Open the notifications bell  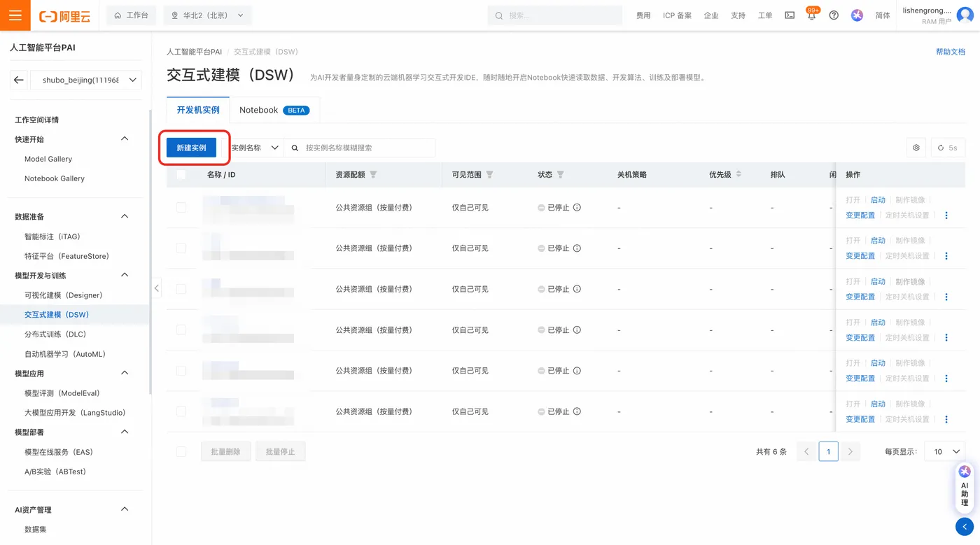point(811,15)
